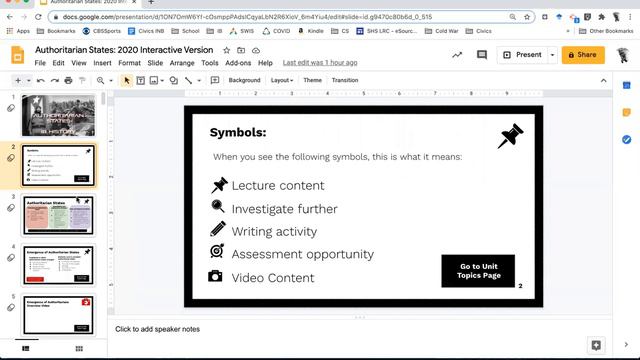
Task: Open the Calendar side panel icon
Action: coord(627,85)
